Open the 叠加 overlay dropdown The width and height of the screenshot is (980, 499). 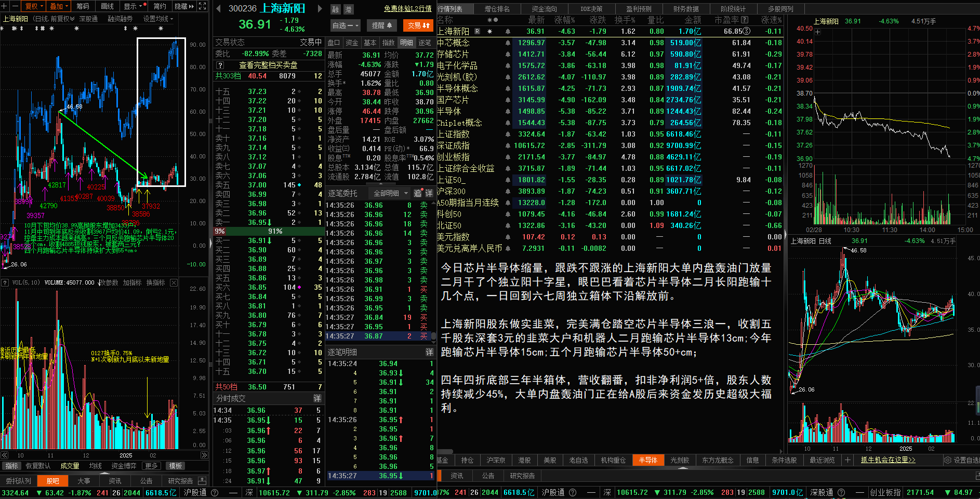(59, 6)
